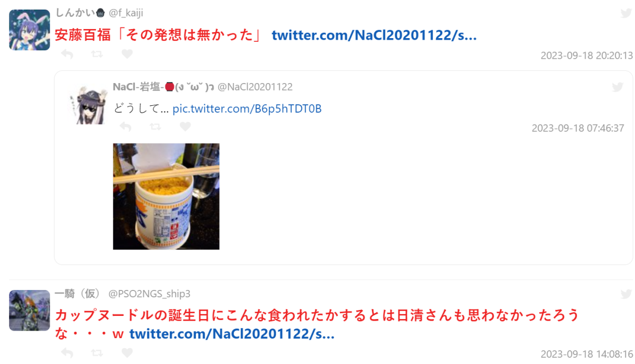Open the twitter.com/NaCl20201122 link in the top tweet
The image size is (635, 364).
tap(374, 35)
